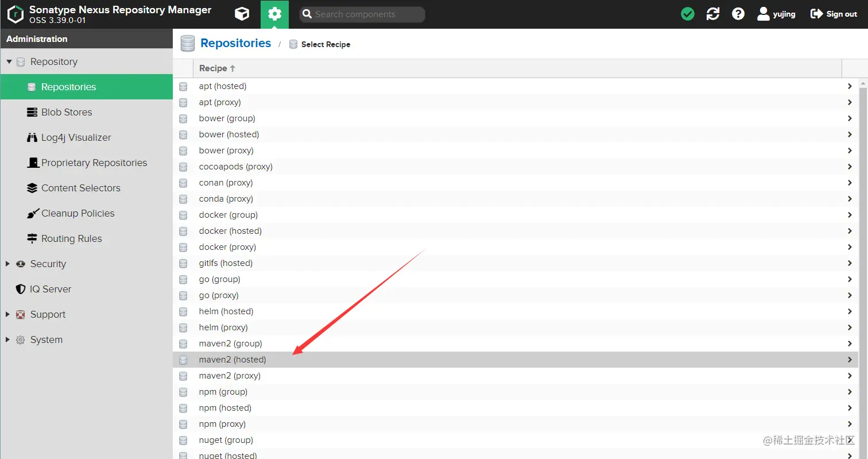The height and width of the screenshot is (459, 868).
Task: Open IQ Server in the sidebar
Action: 86,289
